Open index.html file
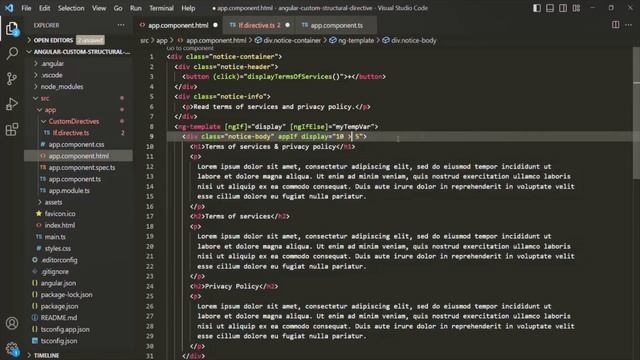The height and width of the screenshot is (360, 640). click(60, 225)
